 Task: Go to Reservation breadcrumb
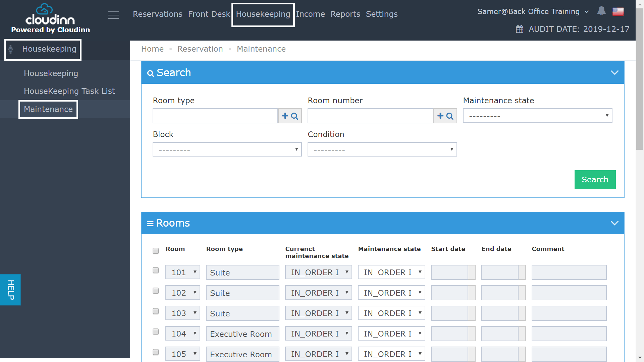200,49
